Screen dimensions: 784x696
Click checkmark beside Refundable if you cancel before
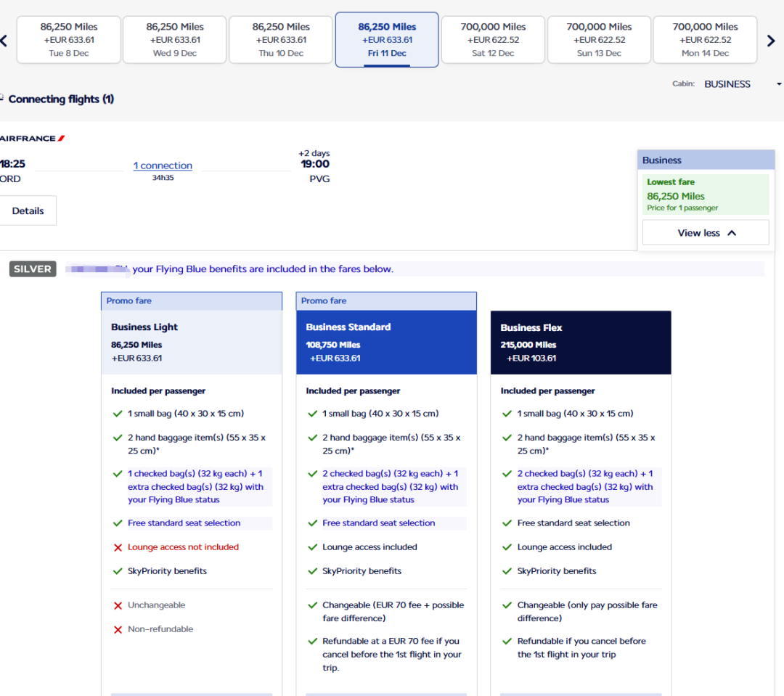pos(507,641)
